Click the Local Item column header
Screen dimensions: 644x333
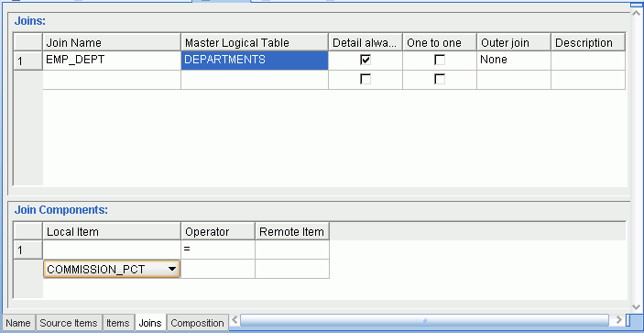pyautogui.click(x=112, y=231)
